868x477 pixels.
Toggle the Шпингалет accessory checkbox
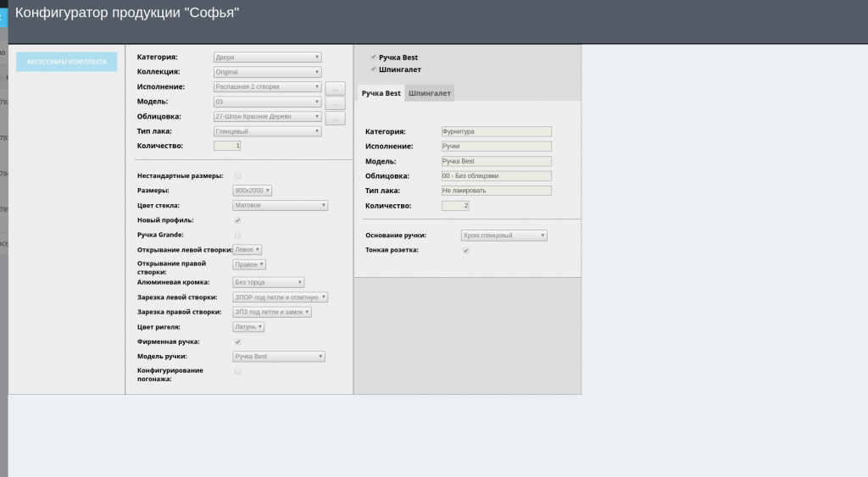tap(373, 69)
